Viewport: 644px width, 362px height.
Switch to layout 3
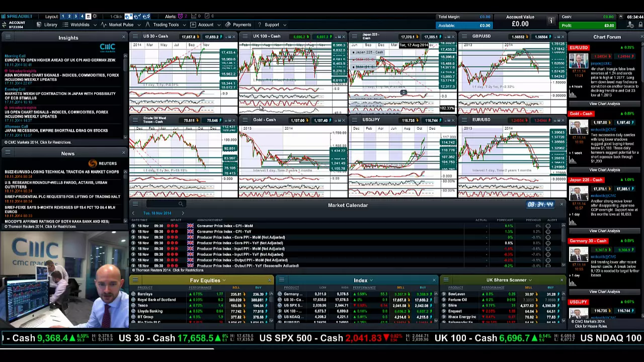75,17
